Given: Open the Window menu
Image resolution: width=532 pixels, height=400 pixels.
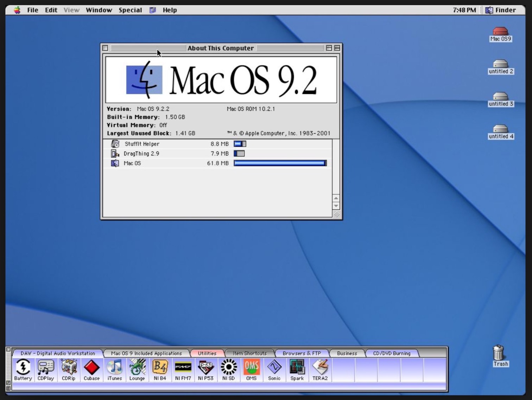Looking at the screenshot, I should coord(99,10).
